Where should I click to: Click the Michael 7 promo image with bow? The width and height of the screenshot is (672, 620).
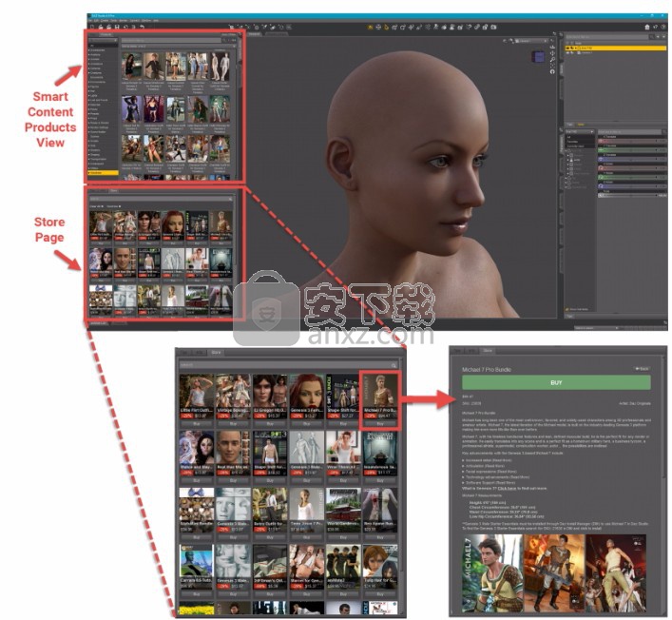click(x=492, y=572)
